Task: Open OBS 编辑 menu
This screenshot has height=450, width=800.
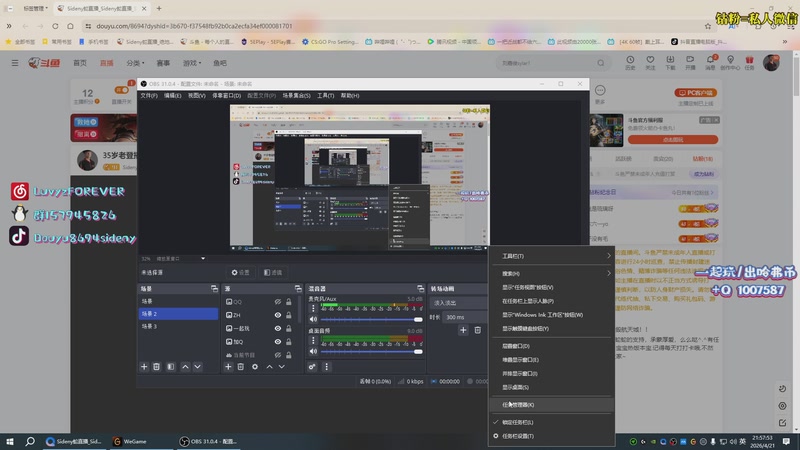Action: coord(172,95)
